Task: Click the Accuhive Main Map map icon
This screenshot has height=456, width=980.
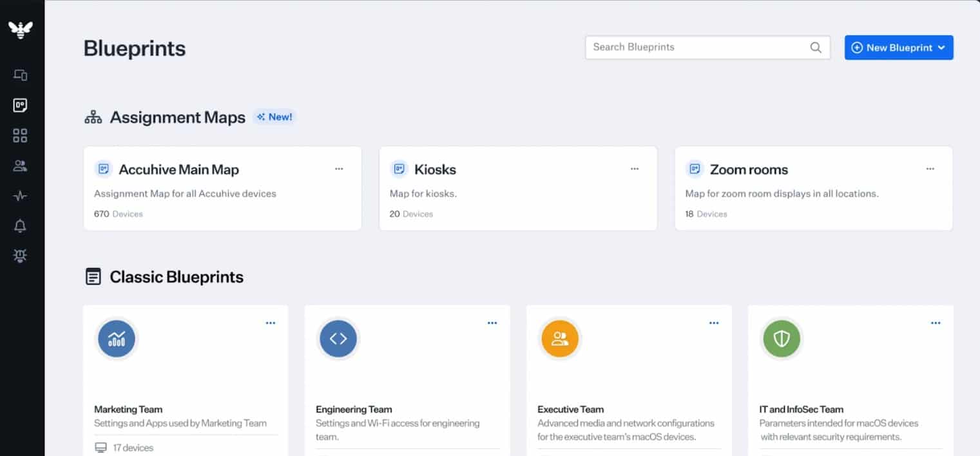Action: pos(103,169)
